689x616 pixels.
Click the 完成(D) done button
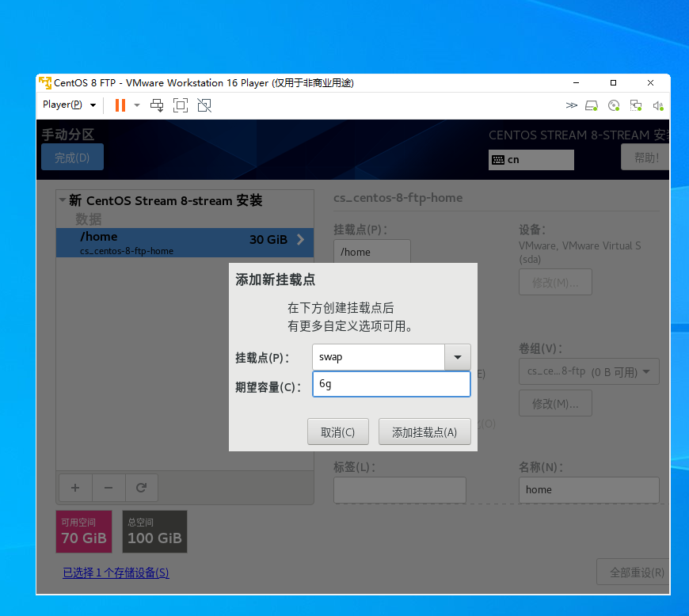(x=73, y=158)
